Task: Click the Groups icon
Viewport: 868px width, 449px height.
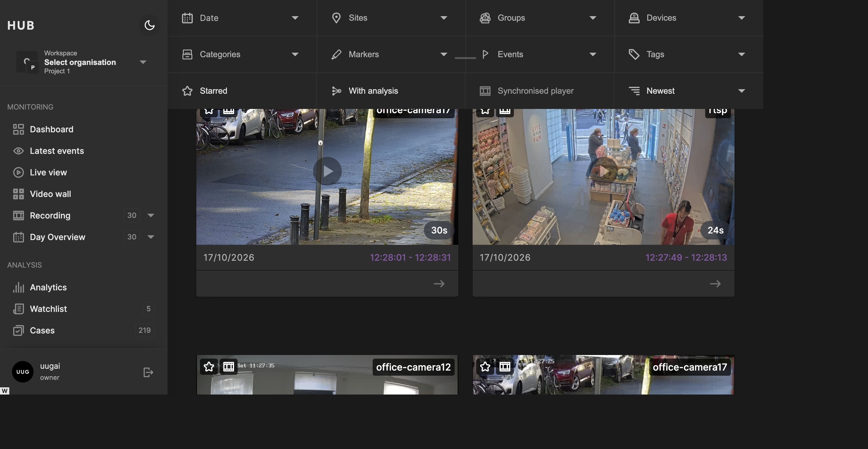Action: click(485, 18)
